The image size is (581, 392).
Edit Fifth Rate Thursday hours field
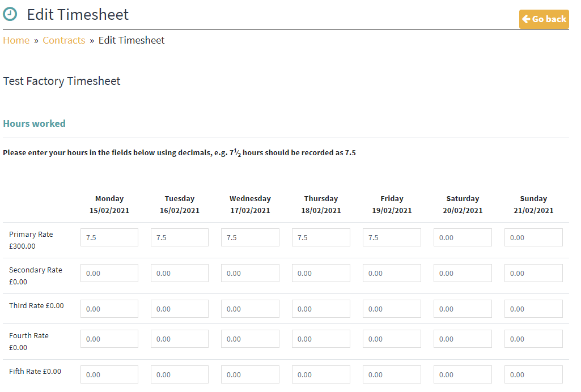pos(321,374)
